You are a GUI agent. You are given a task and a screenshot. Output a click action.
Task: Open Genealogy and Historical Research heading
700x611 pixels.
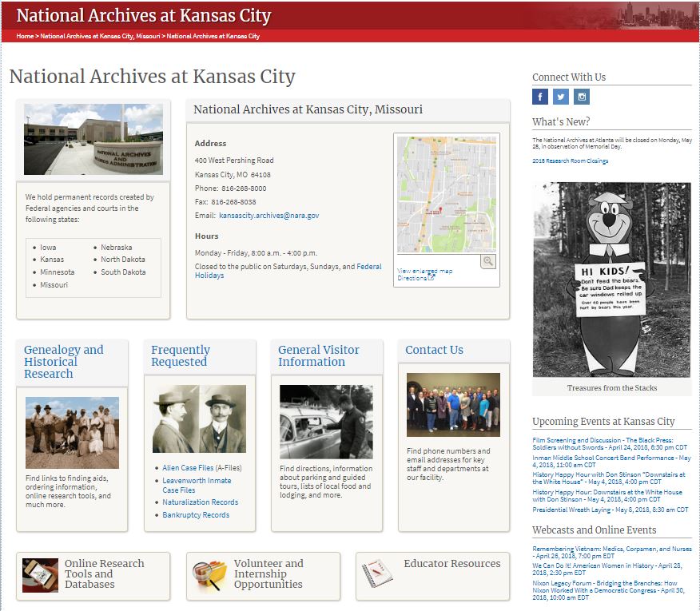pyautogui.click(x=64, y=361)
